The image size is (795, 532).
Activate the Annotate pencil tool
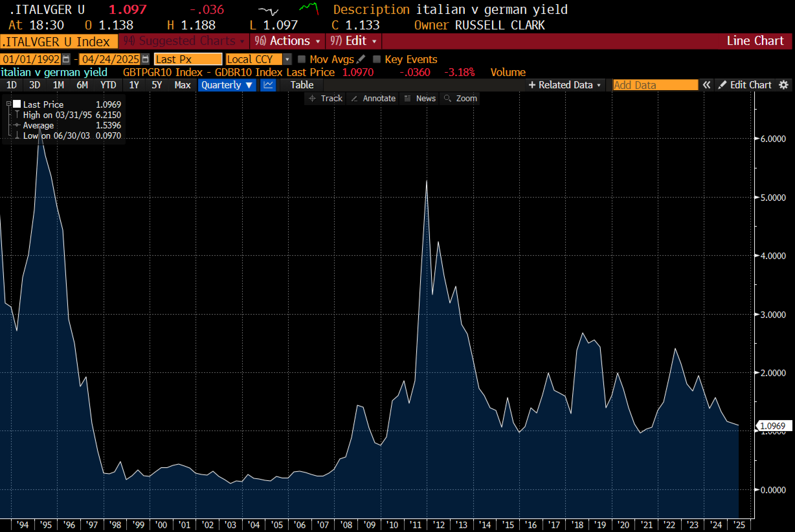(373, 98)
